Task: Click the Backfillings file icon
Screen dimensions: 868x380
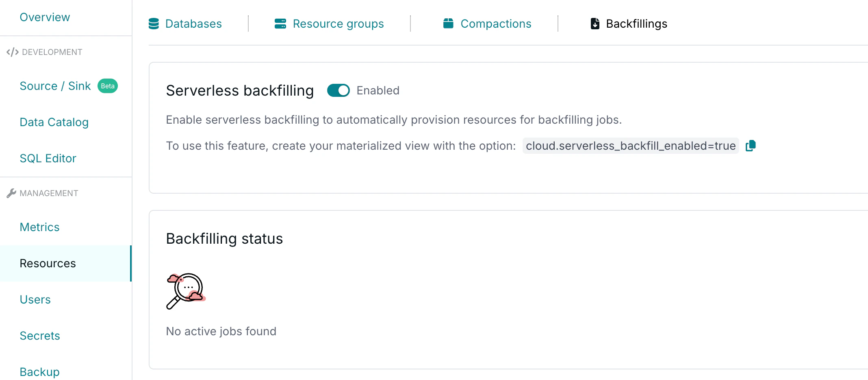Action: pyautogui.click(x=595, y=24)
